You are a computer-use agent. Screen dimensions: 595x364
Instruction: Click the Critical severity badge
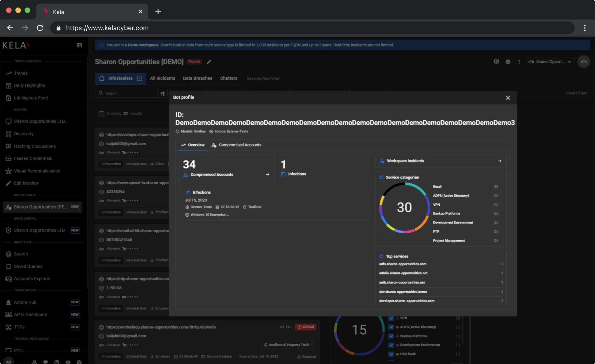[305, 327]
